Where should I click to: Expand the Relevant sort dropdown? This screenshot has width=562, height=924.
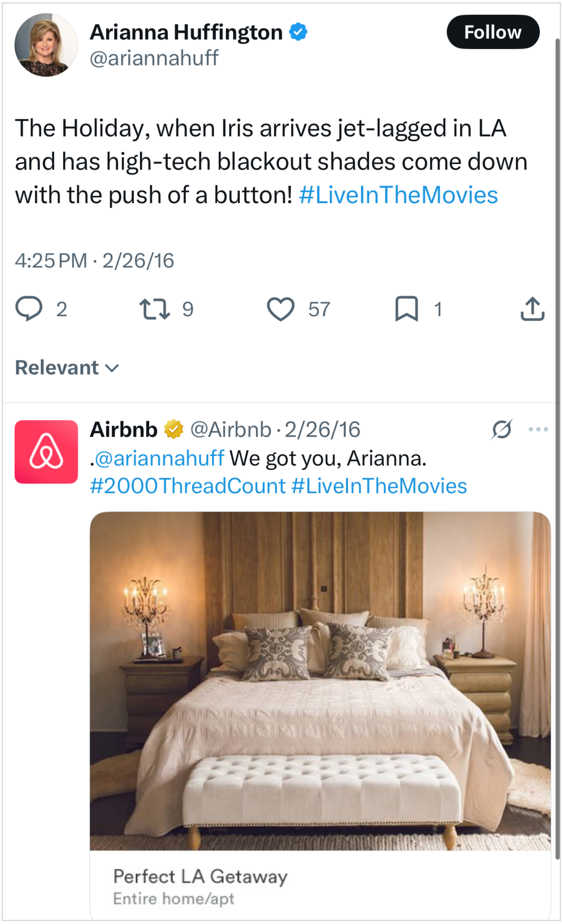pos(67,367)
